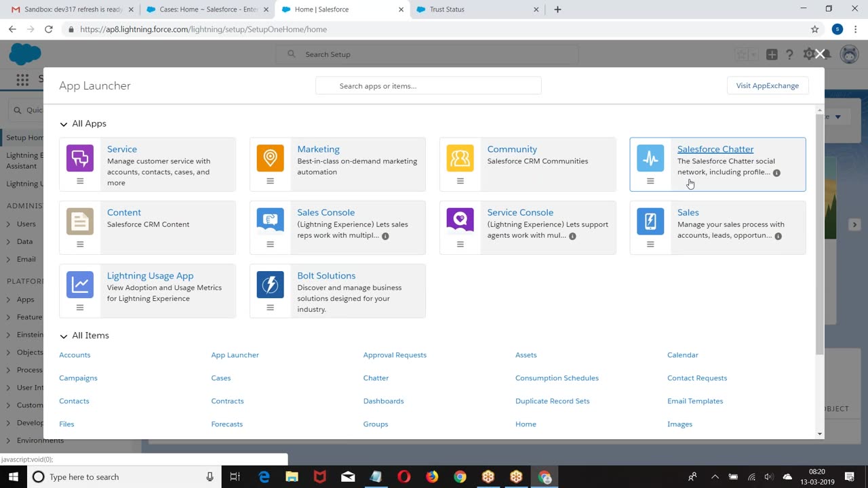Click the App Launcher vertical scrollbar

[820, 234]
